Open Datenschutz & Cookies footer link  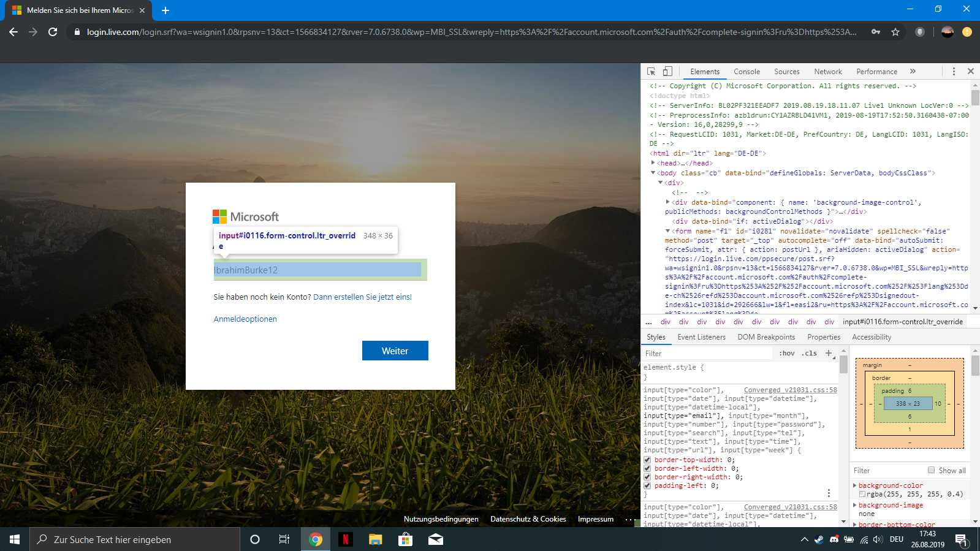click(x=528, y=519)
